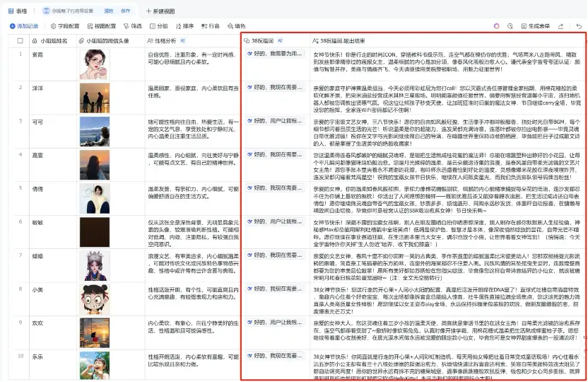This screenshot has height=382, width=588.
Task: Open the 填色 fill color tool
Action: tap(237, 26)
